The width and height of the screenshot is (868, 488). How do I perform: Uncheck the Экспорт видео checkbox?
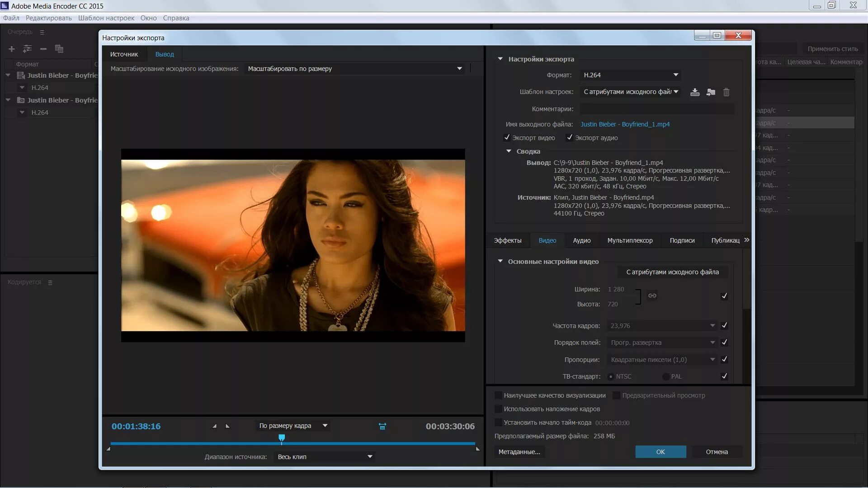pos(507,137)
